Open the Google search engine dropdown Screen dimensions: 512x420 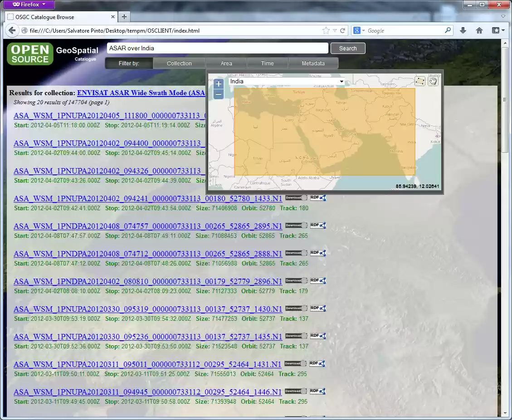point(363,30)
